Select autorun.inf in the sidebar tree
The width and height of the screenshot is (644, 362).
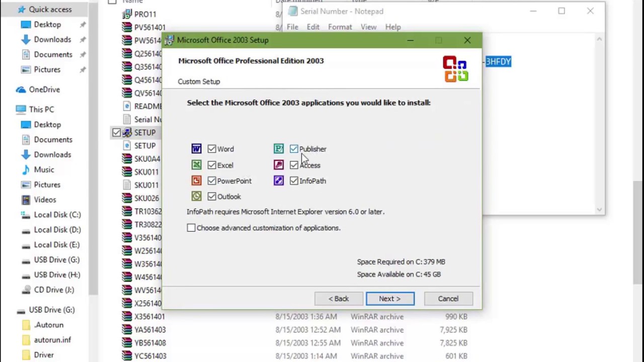point(52,340)
